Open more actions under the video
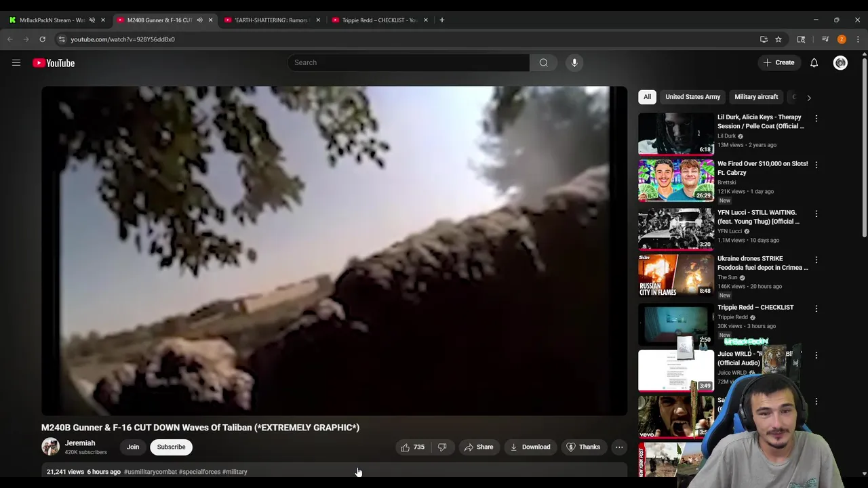This screenshot has height=488, width=868. pos(619,447)
